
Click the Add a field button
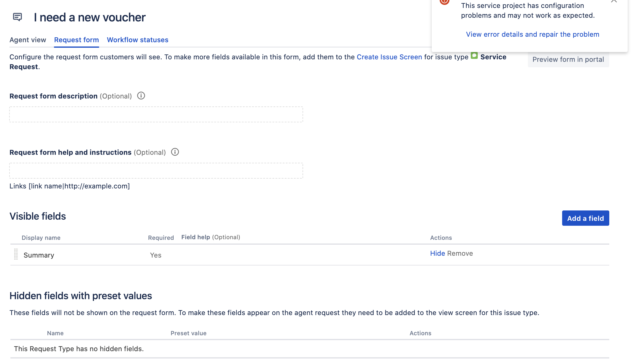point(585,218)
